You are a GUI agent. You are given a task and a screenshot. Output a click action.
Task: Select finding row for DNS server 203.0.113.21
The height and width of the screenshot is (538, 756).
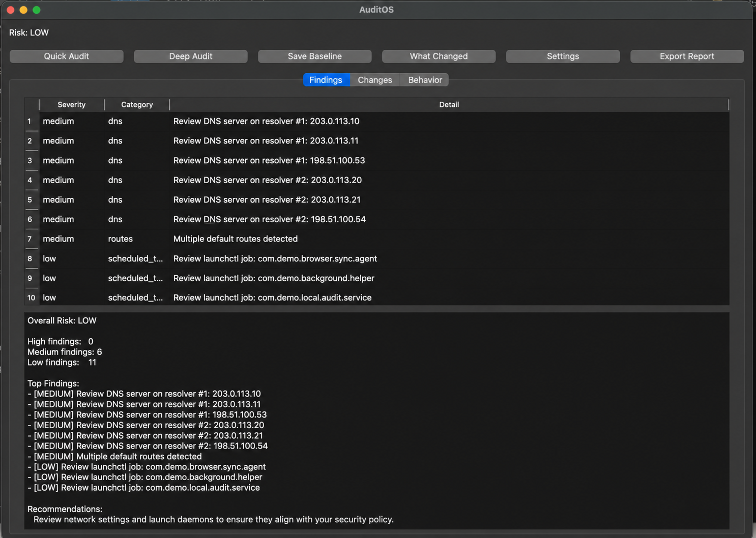(x=377, y=200)
